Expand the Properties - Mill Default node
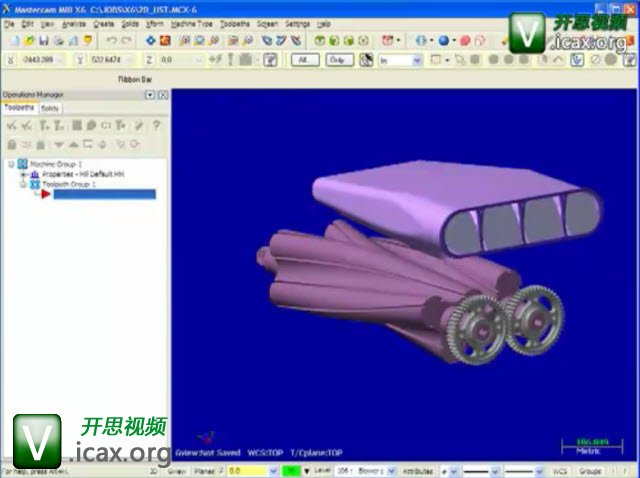Viewport: 640px width, 478px height. 23,174
